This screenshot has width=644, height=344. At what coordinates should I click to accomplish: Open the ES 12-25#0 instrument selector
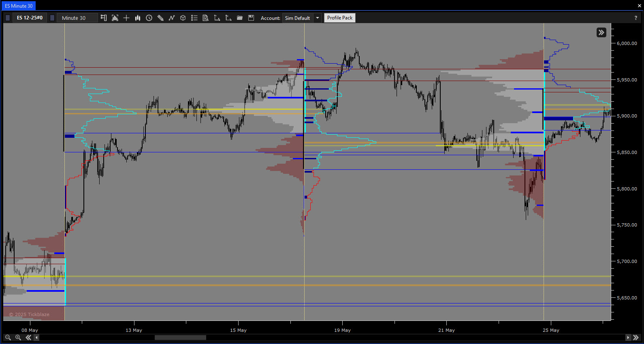[x=30, y=18]
